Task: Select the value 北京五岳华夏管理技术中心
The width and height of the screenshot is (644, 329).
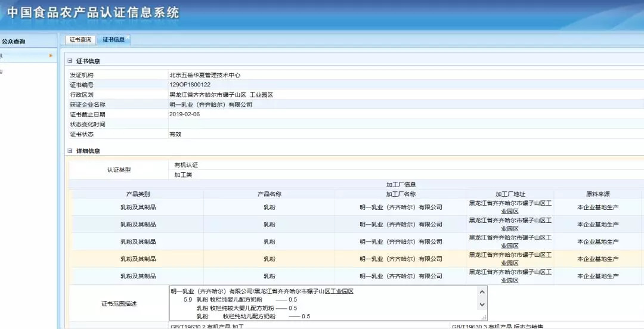Action: 205,75
